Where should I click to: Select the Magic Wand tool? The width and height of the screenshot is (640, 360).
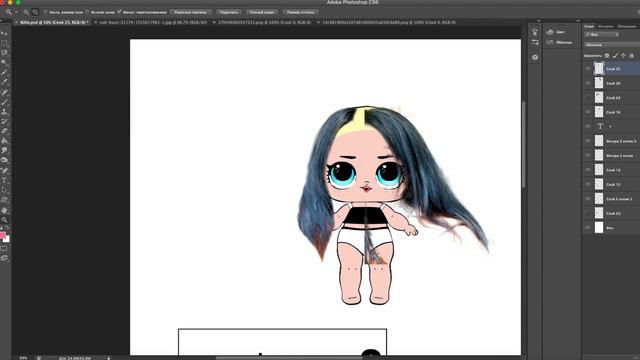(4, 62)
